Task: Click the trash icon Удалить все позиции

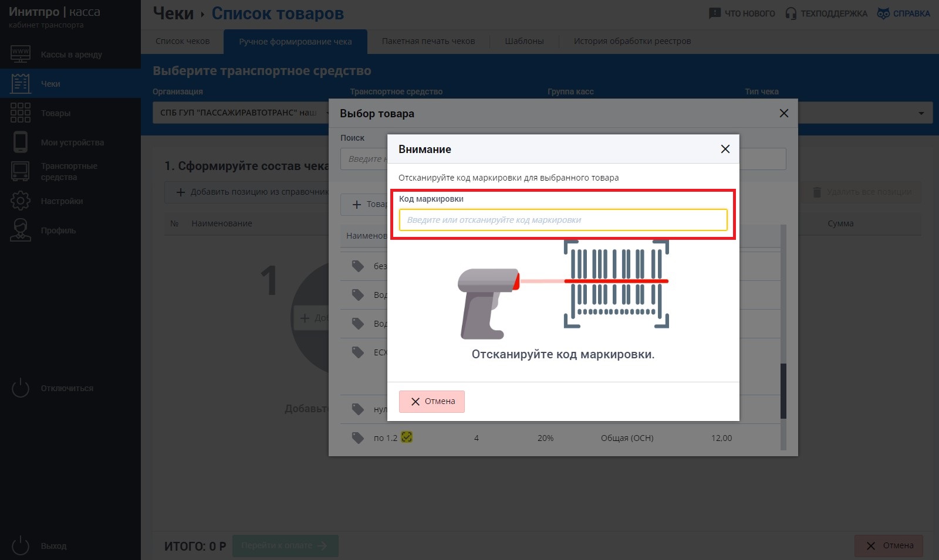Action: [x=817, y=192]
